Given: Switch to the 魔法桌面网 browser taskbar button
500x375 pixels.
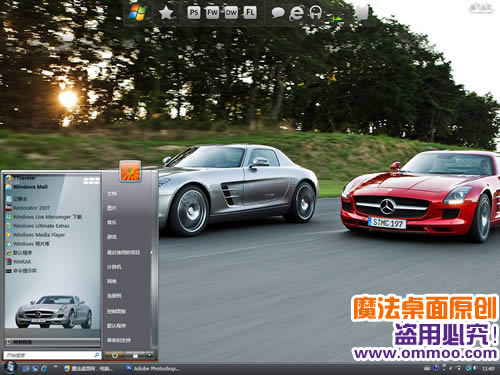Looking at the screenshot, I should [89, 369].
